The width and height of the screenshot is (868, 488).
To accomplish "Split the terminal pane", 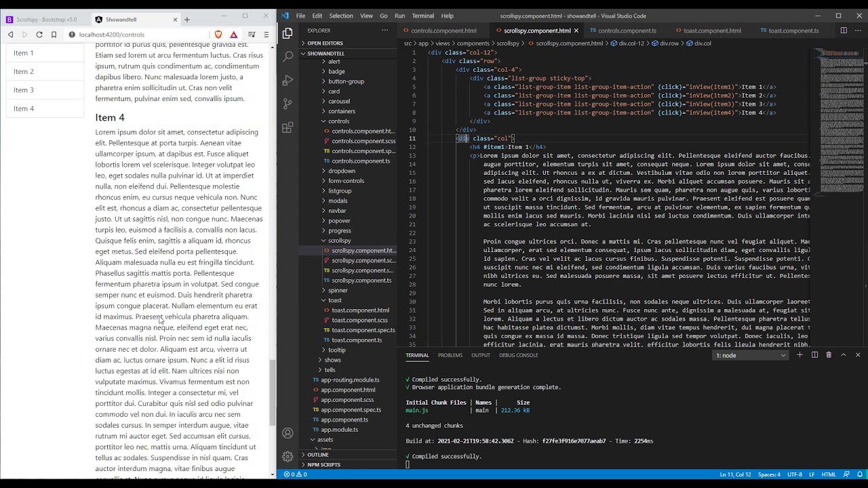I will coord(814,354).
